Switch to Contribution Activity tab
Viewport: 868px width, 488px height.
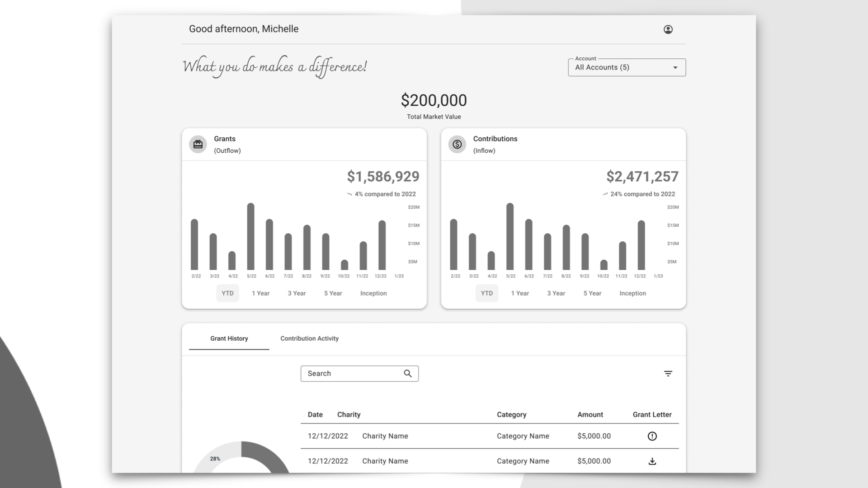click(x=309, y=338)
